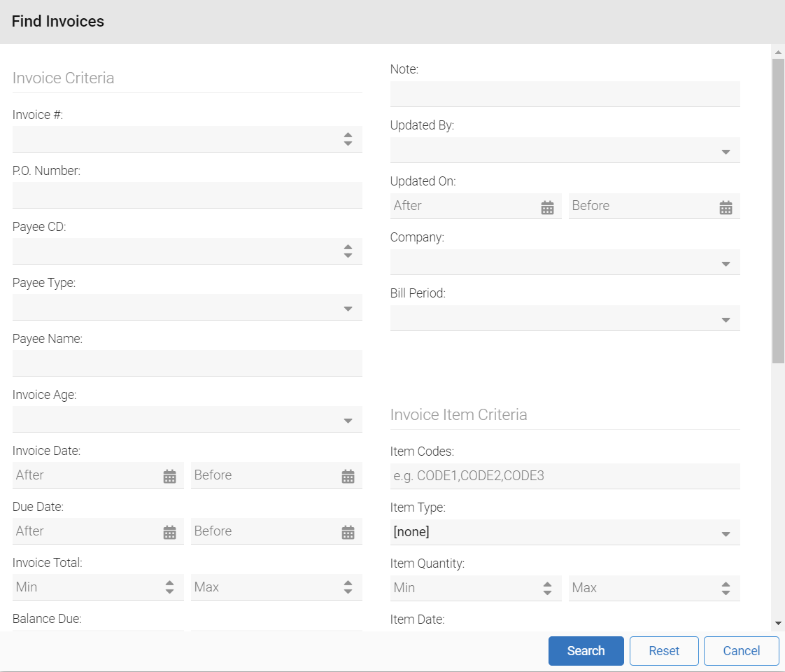The width and height of the screenshot is (785, 672).
Task: Focus the P.O. Number field
Action: click(x=188, y=195)
